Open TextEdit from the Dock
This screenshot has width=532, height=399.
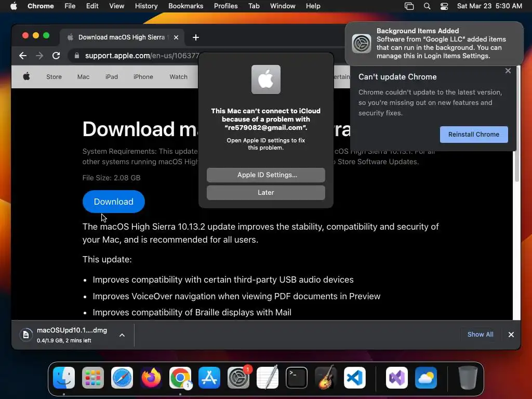pos(268,378)
